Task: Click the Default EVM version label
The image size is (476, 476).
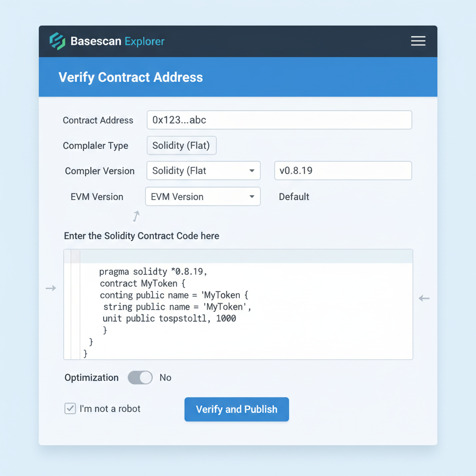Action: pos(294,197)
